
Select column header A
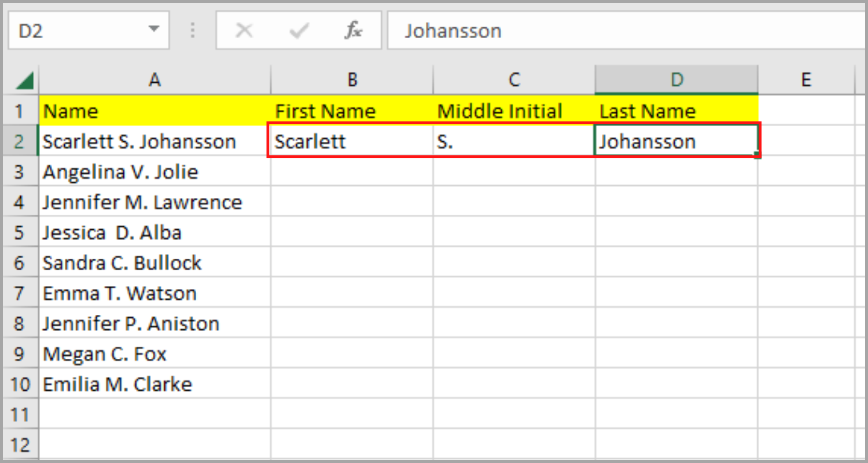(x=155, y=79)
